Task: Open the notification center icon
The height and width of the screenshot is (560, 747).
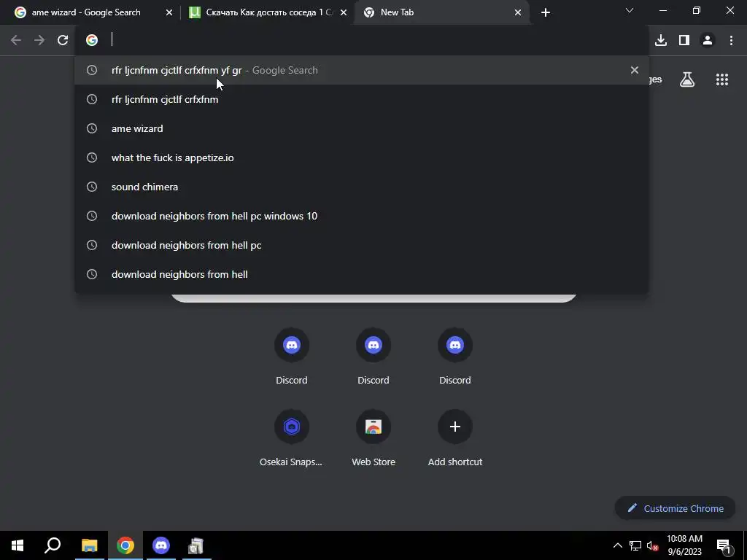Action: pos(724,545)
